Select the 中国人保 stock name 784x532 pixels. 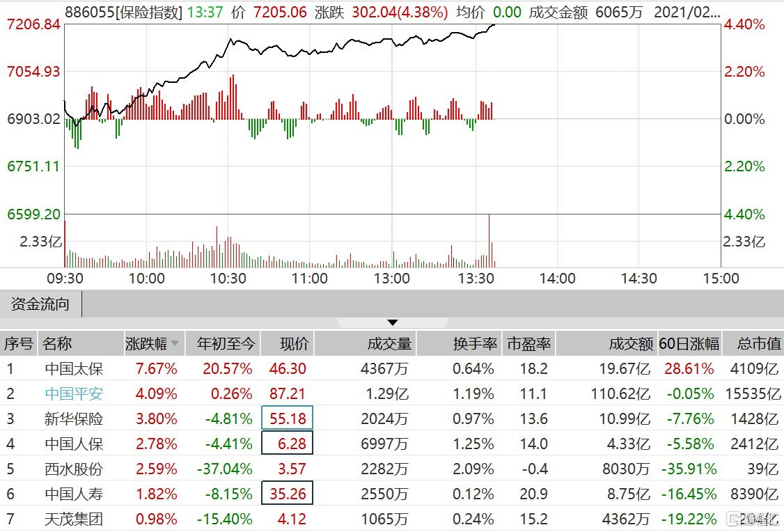click(74, 444)
